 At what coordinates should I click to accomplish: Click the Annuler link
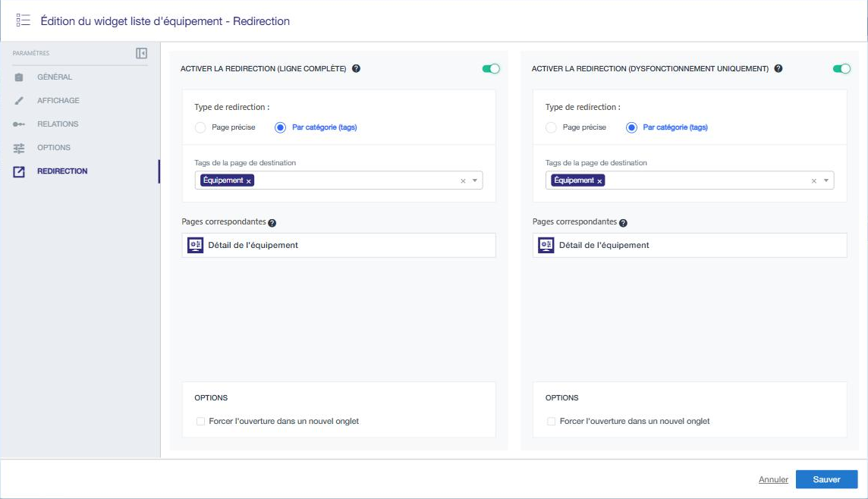[773, 479]
